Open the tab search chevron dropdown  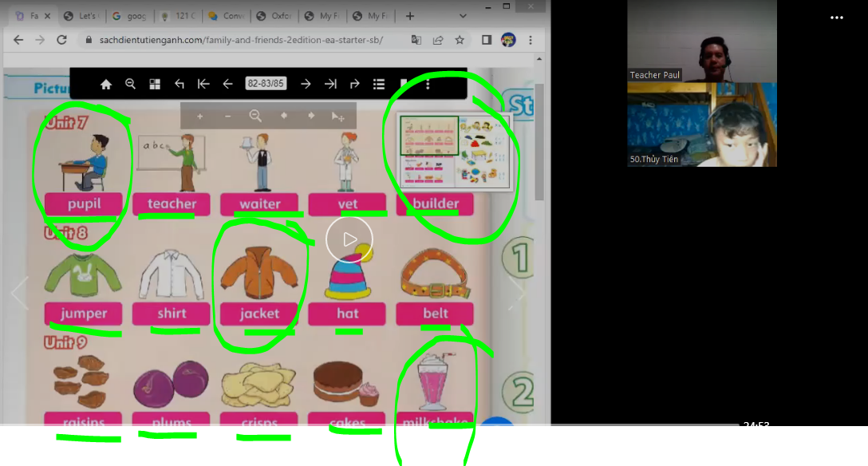(463, 16)
